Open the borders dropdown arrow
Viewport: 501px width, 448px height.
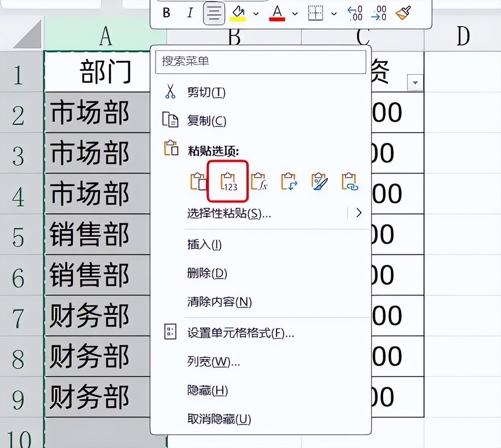click(334, 14)
